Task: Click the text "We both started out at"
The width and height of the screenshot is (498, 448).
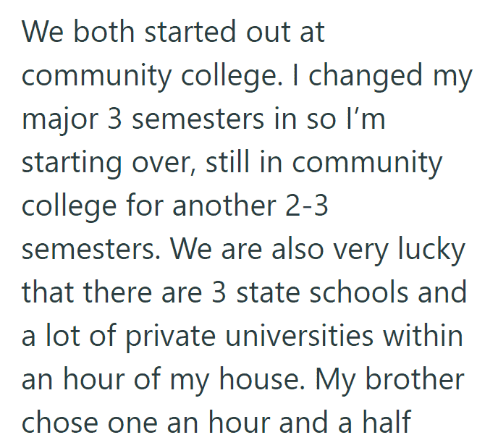Action: pyautogui.click(x=173, y=32)
